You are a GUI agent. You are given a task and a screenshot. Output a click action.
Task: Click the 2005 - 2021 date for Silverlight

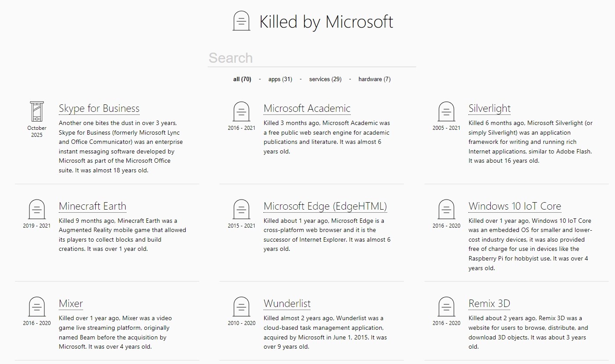pyautogui.click(x=446, y=128)
